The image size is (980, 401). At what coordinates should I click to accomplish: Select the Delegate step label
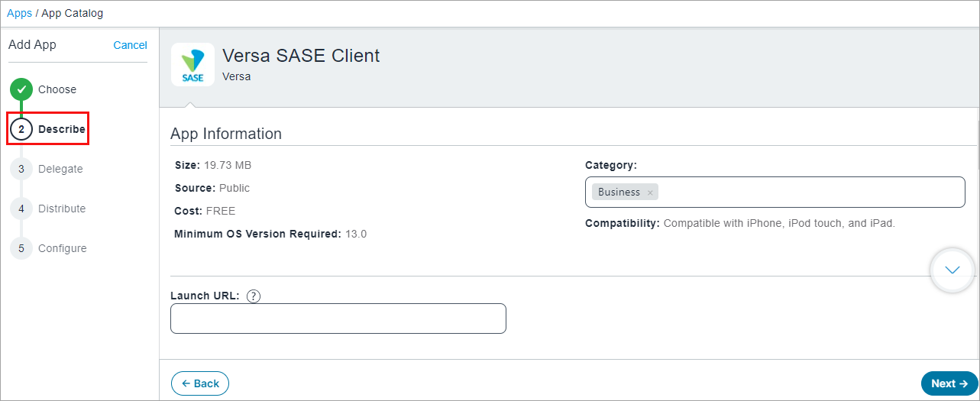[60, 169]
